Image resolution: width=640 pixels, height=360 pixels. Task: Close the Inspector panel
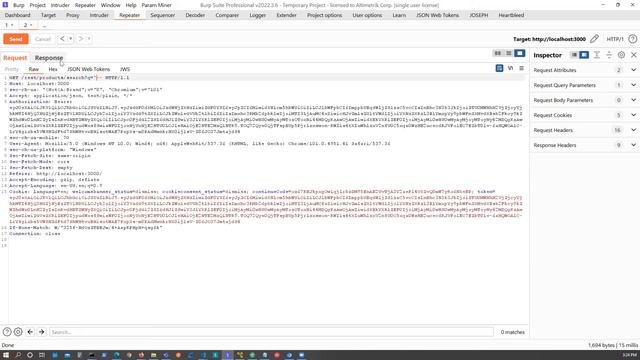(633, 55)
